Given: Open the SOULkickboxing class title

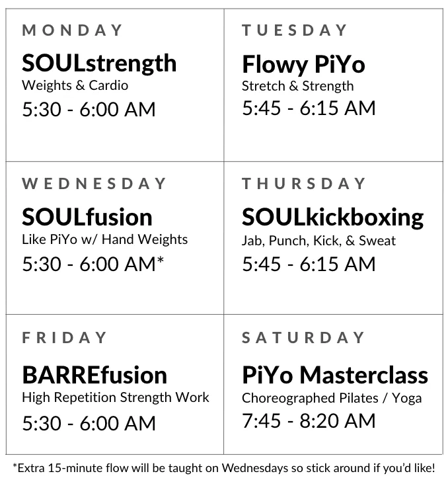Looking at the screenshot, I should point(332,218).
